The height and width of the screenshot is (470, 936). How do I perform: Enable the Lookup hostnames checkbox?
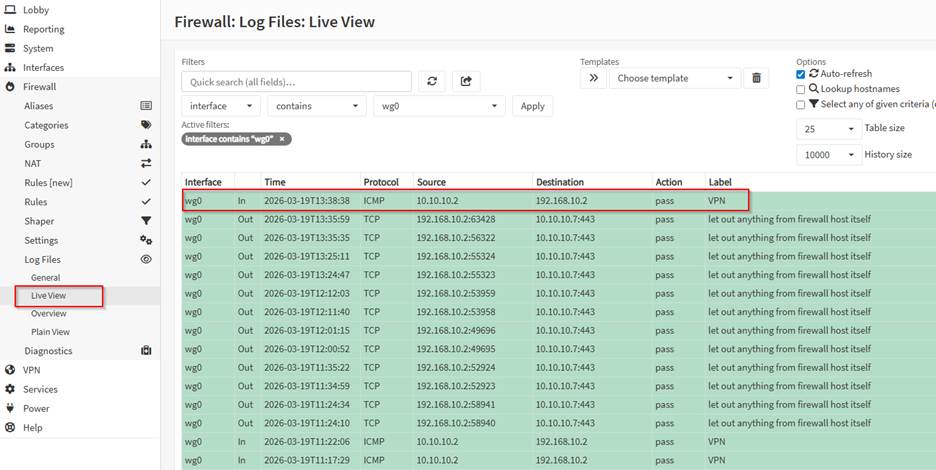(800, 89)
